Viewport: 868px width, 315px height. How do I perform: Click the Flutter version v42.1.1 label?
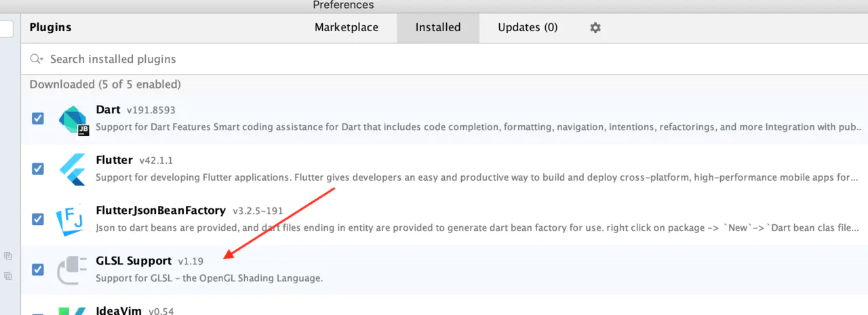156,161
